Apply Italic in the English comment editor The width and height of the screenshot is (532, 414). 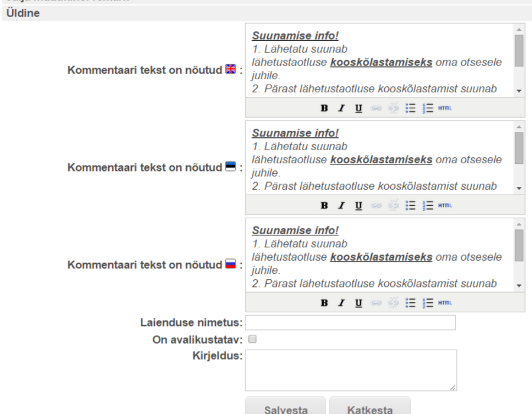click(x=341, y=108)
